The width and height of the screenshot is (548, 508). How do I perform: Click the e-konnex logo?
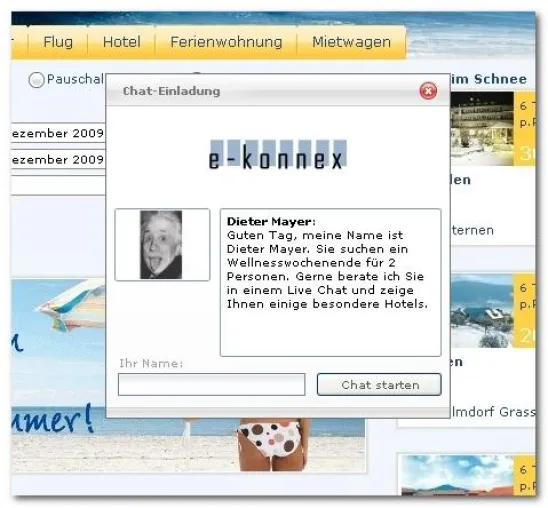point(278,155)
